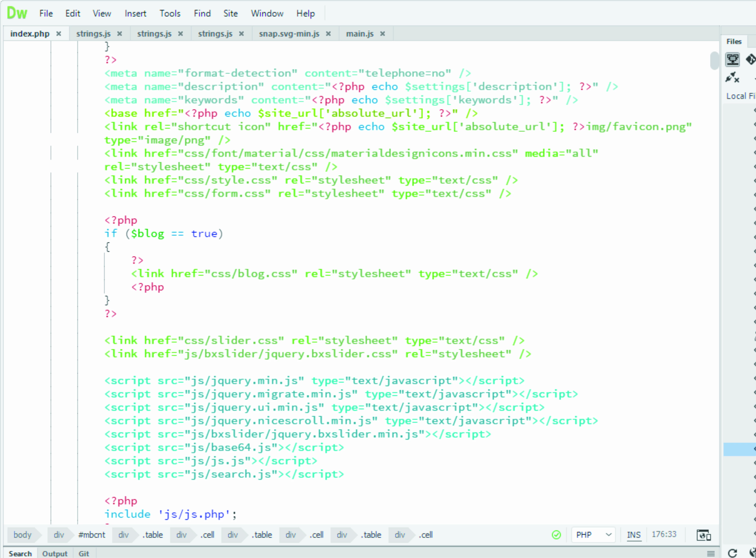Open the bottom panel options menu icon
Viewport: 756px width, 558px height.
pos(711,554)
